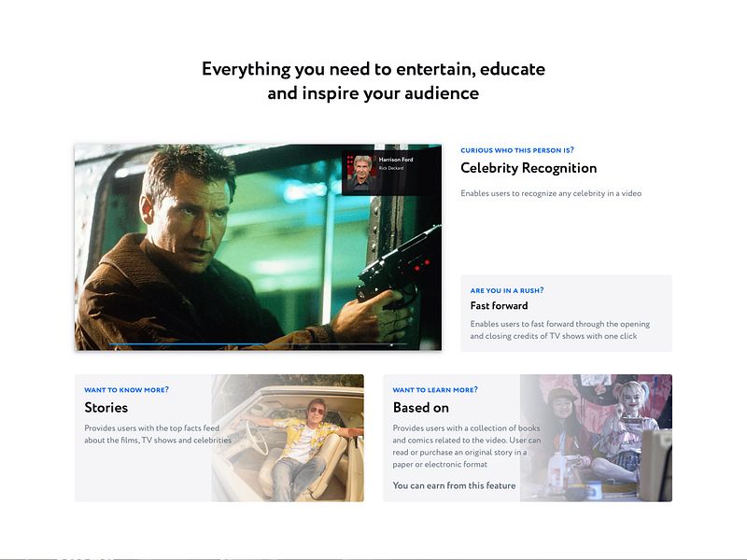Click 'Are you in a rush?' label
The height and width of the screenshot is (560, 747).
point(506,290)
